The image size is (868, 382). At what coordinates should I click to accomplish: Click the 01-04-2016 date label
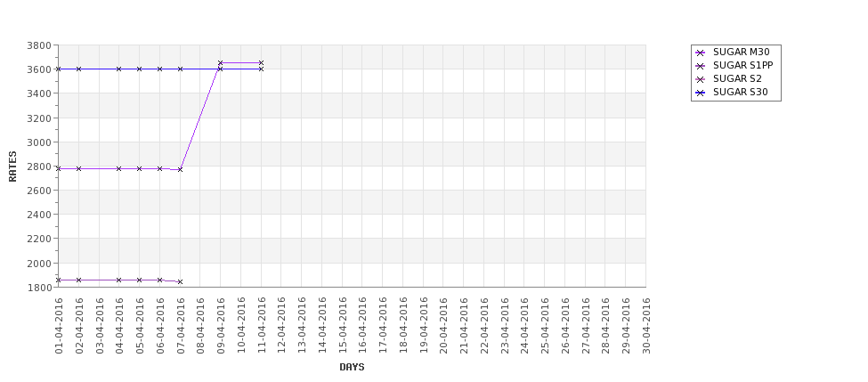[59, 326]
